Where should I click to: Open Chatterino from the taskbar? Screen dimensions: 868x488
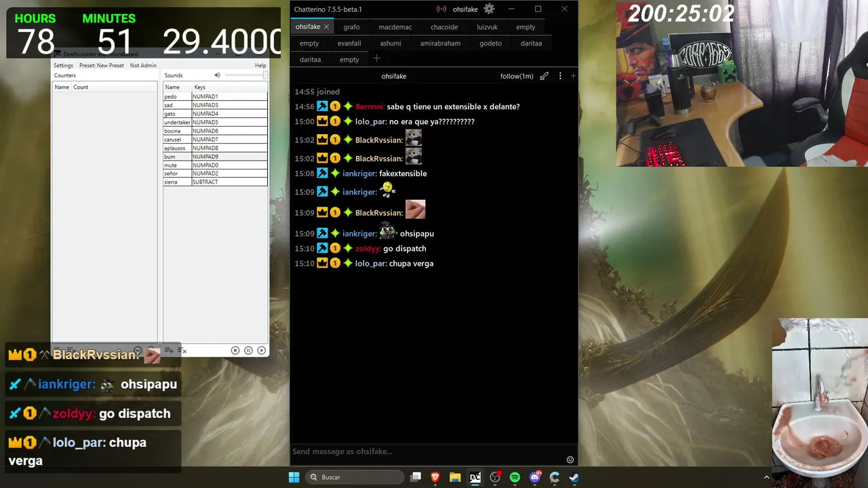point(555,477)
